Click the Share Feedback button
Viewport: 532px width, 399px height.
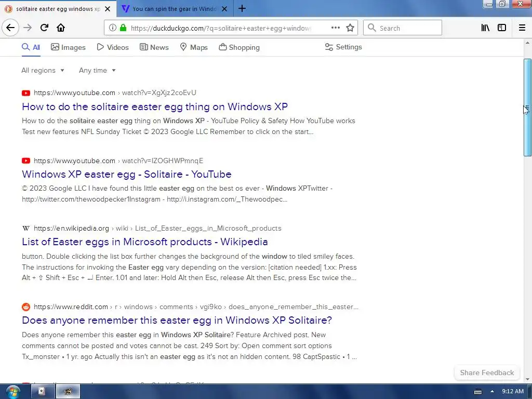click(487, 373)
